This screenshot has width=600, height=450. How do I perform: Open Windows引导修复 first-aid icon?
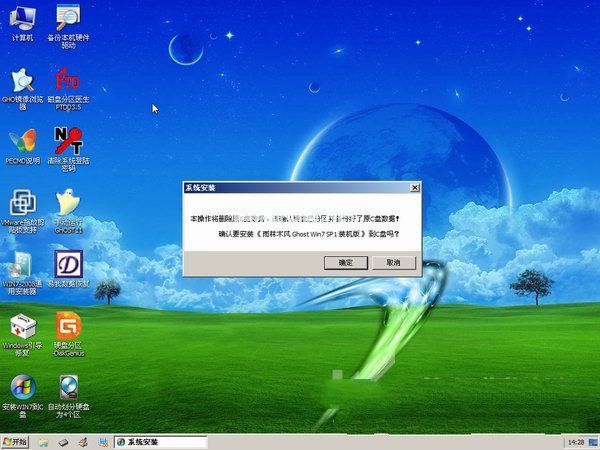[x=23, y=335]
